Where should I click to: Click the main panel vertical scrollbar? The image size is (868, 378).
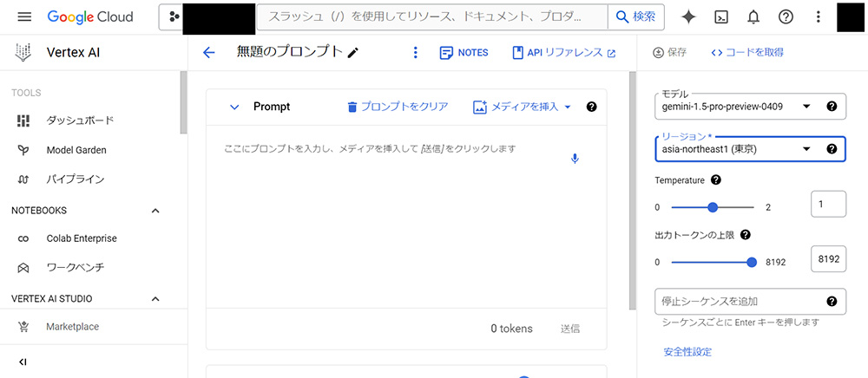pos(633,191)
